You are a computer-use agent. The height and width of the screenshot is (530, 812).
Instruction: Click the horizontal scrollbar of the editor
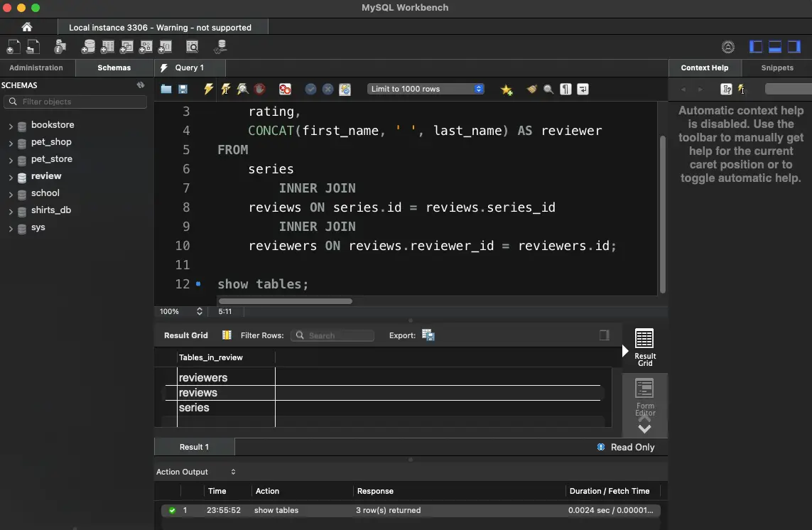[286, 301]
